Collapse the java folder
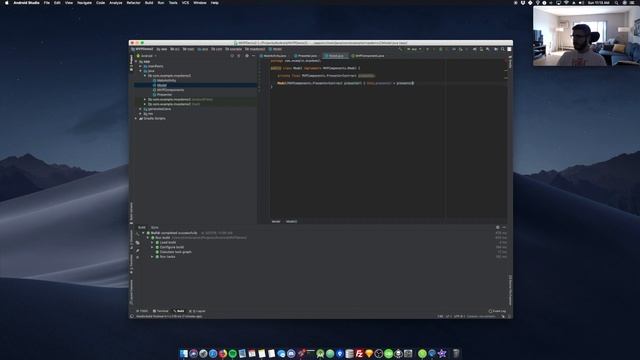This screenshot has height=360, width=640. click(141, 71)
